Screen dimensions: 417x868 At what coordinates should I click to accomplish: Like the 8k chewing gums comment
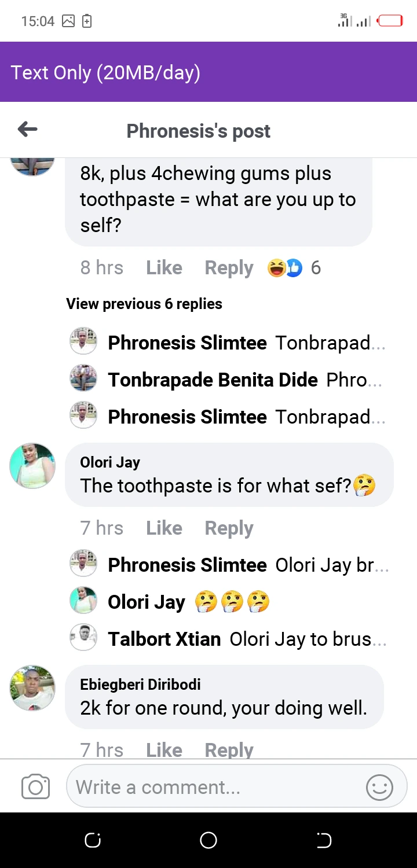coord(164,268)
